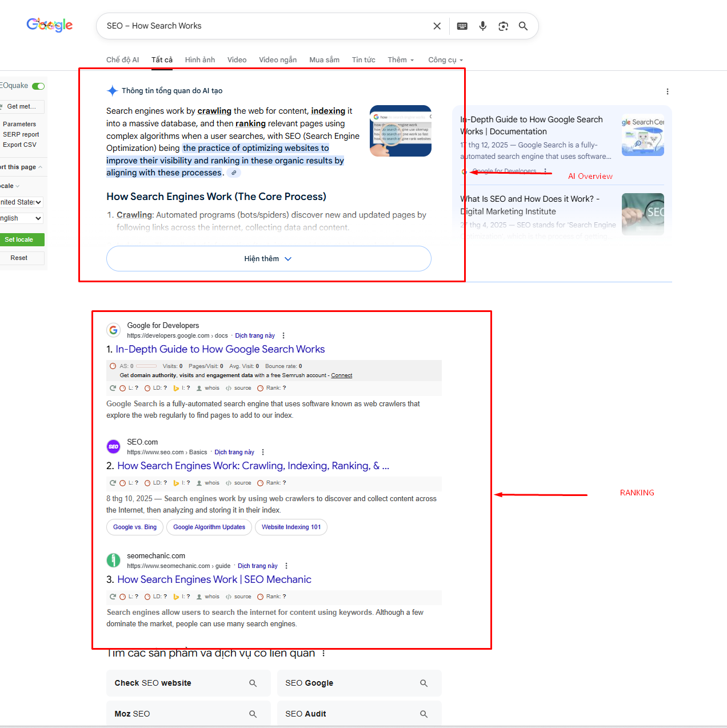Open more options dots beside seomechanic.com URL
This screenshot has width=727, height=728.
(x=286, y=566)
